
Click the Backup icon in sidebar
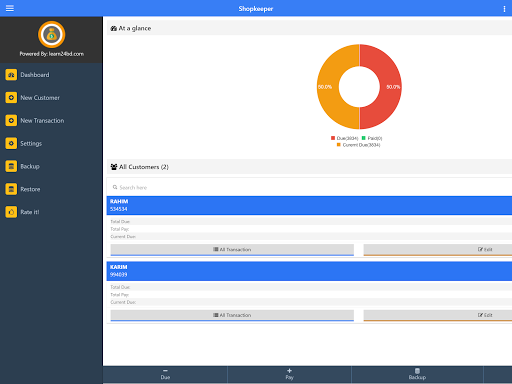[x=11, y=166]
